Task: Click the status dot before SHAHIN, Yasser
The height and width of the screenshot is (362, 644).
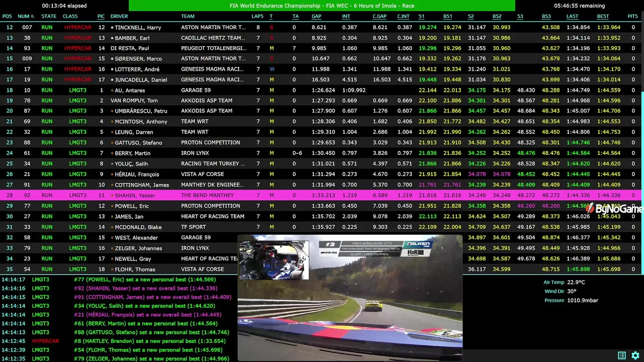Action: pyautogui.click(x=112, y=196)
